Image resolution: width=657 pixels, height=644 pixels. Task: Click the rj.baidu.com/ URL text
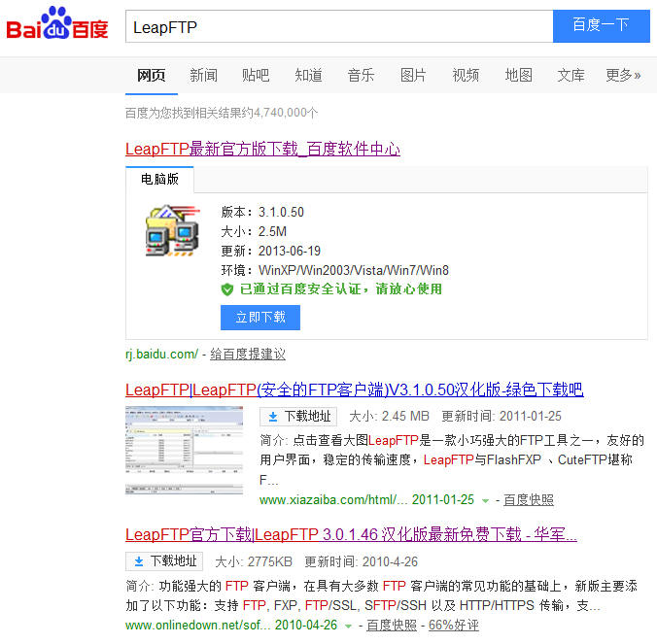(x=161, y=355)
